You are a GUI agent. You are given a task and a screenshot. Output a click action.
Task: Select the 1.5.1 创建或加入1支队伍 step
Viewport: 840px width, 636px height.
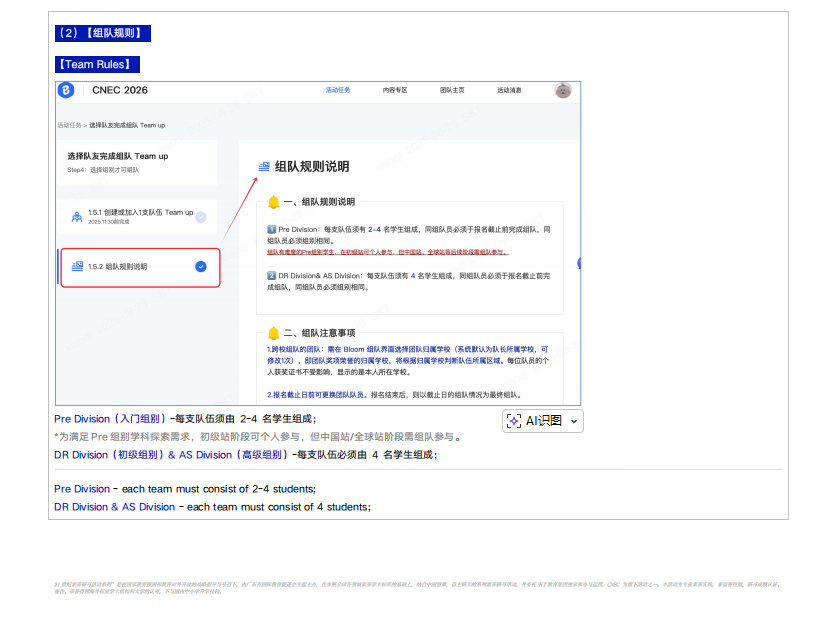[139, 216]
